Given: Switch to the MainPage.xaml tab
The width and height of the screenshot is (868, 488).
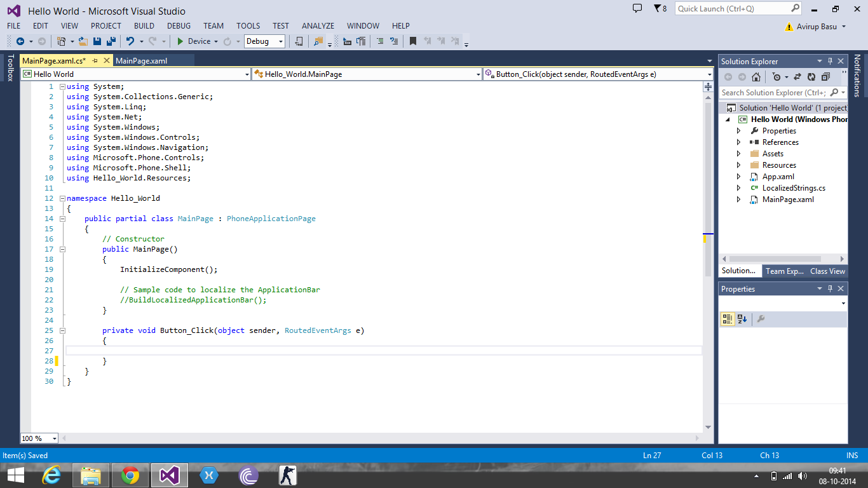Looking at the screenshot, I should pos(142,61).
